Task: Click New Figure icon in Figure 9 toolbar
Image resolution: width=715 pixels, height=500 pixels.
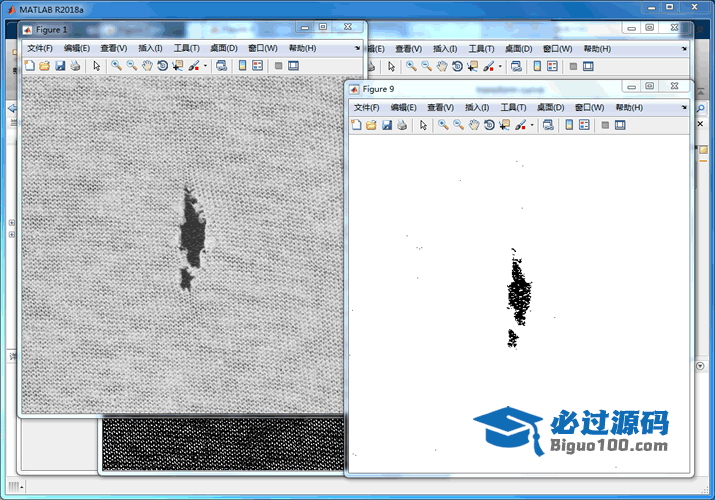Action: pos(356,125)
